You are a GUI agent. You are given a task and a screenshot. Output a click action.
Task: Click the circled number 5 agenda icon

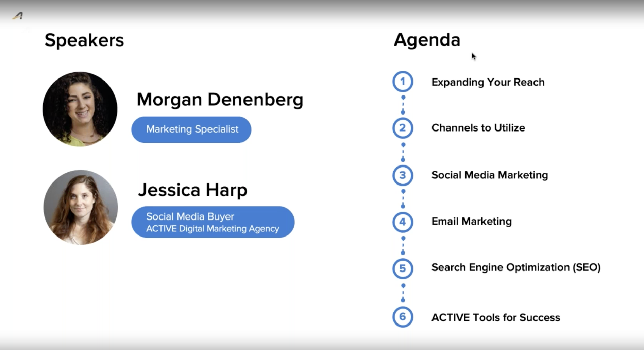pyautogui.click(x=403, y=268)
